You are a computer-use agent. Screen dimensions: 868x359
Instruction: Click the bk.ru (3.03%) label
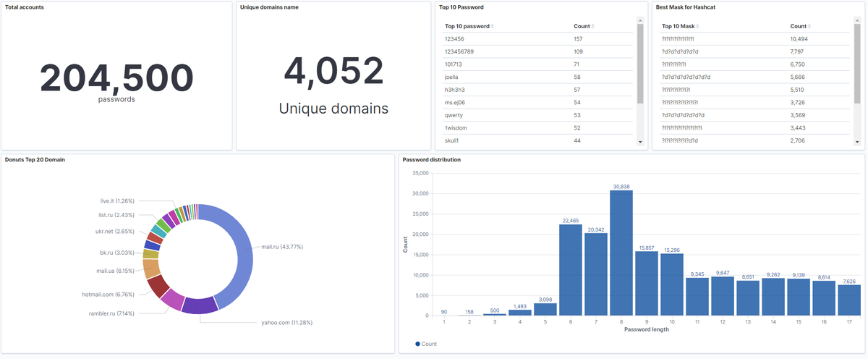pyautogui.click(x=116, y=253)
